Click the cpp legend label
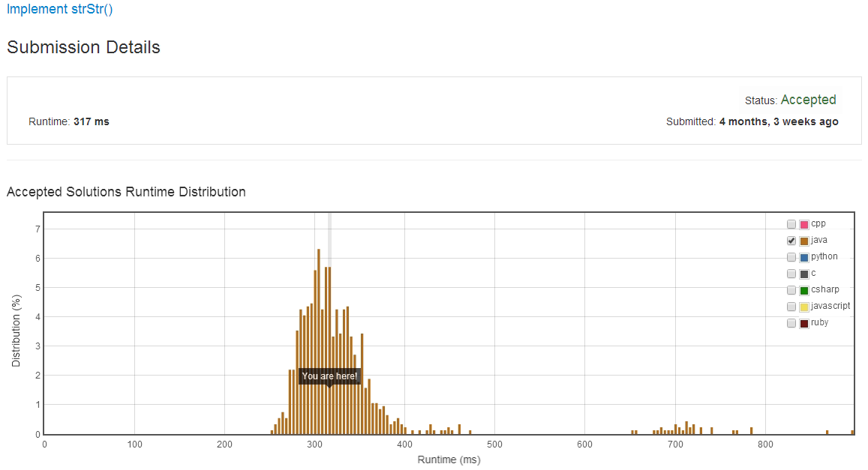Image resolution: width=868 pixels, height=470 pixels. [x=818, y=224]
